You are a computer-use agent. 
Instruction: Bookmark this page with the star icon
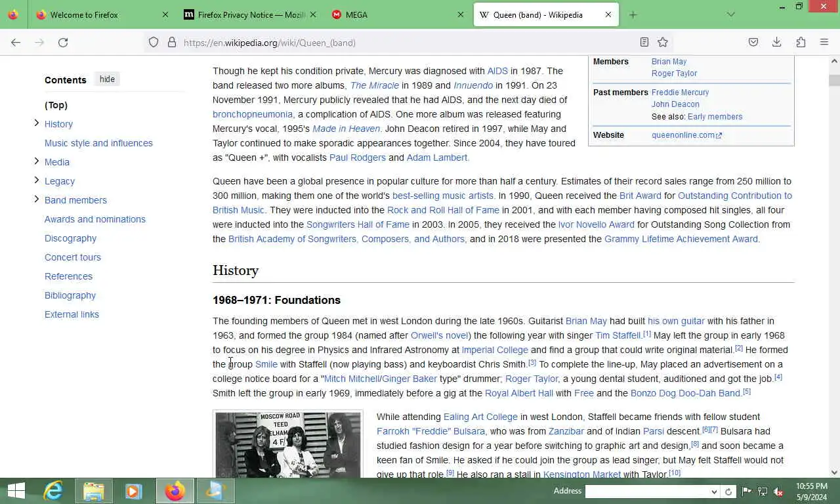coord(663,43)
